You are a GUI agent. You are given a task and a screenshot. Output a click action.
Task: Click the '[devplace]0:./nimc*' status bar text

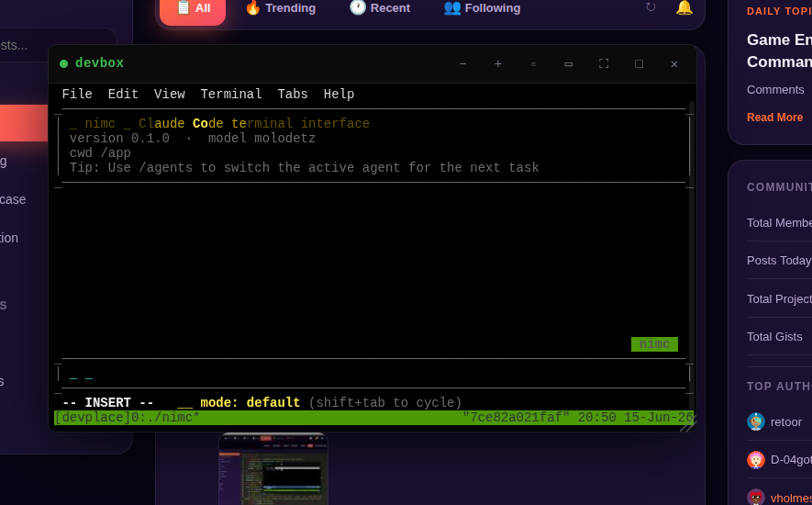pyautogui.click(x=127, y=418)
